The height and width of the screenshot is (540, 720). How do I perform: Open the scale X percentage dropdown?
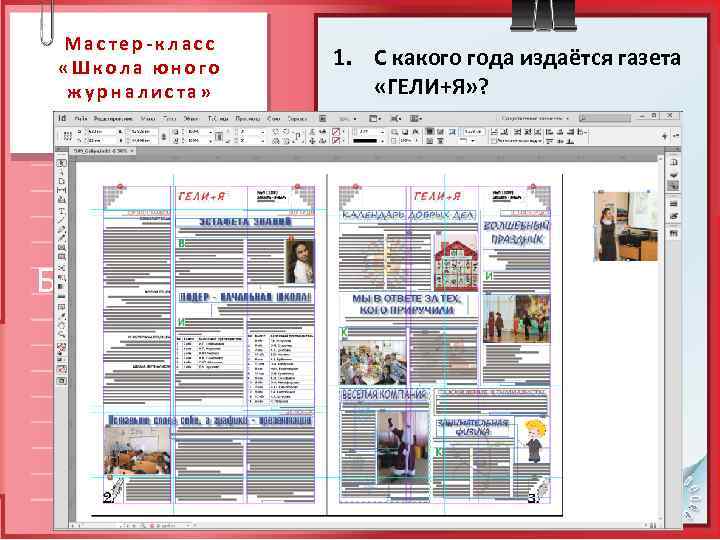pyautogui.click(x=210, y=132)
